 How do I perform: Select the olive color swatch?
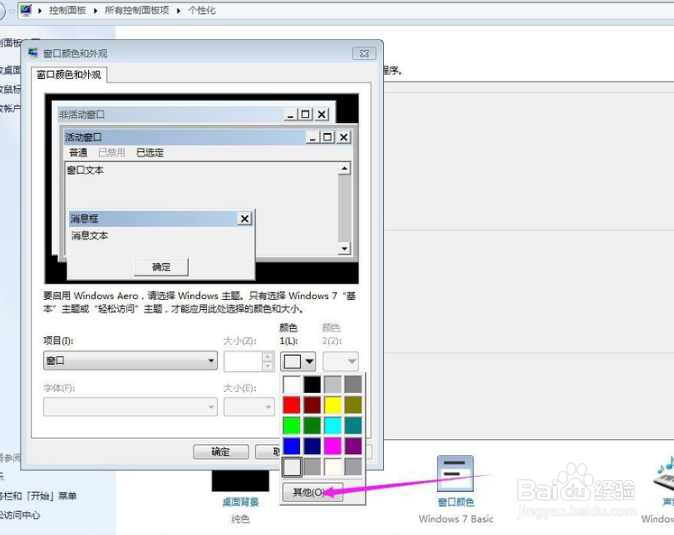(x=353, y=405)
